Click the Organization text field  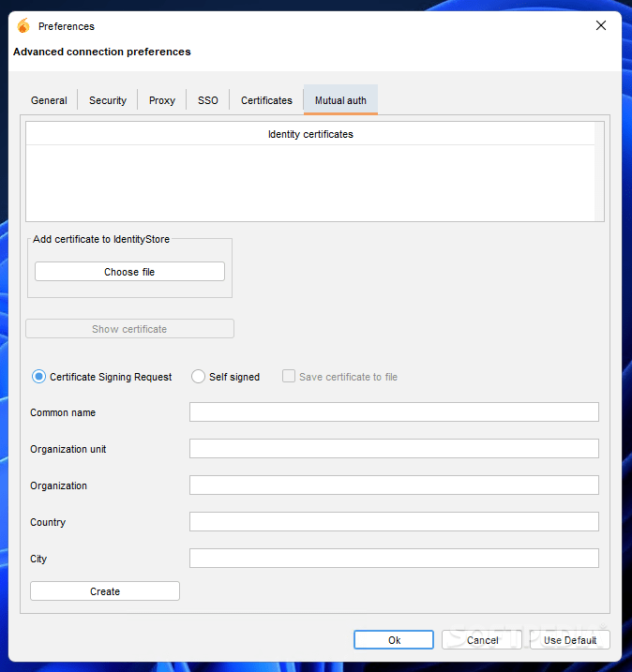pos(394,485)
